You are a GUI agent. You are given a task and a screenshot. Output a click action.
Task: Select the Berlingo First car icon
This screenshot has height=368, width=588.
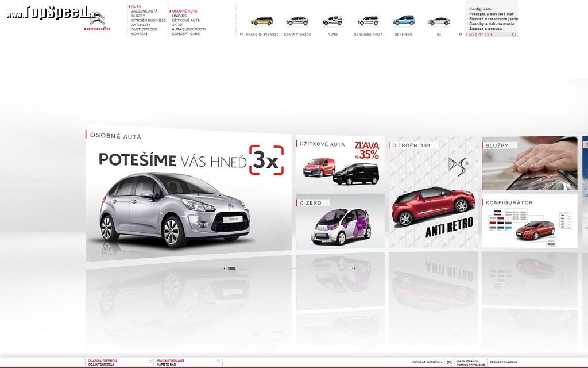pos(368,21)
